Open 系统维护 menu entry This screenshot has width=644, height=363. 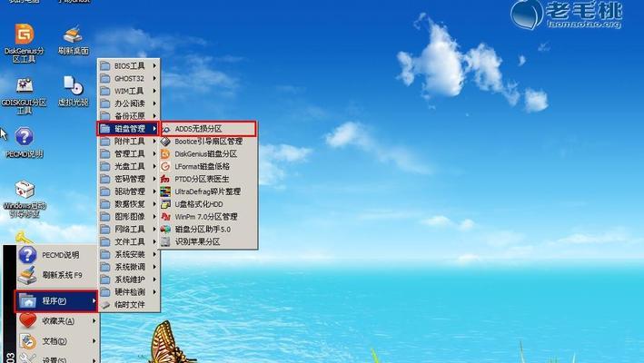[129, 280]
